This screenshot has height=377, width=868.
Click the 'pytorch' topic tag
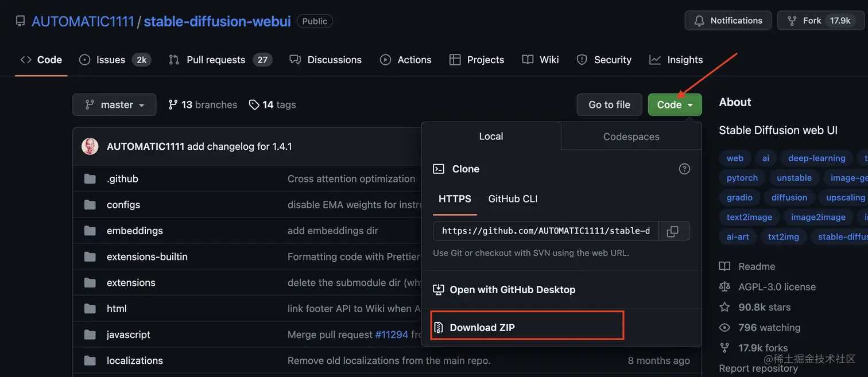tap(742, 178)
